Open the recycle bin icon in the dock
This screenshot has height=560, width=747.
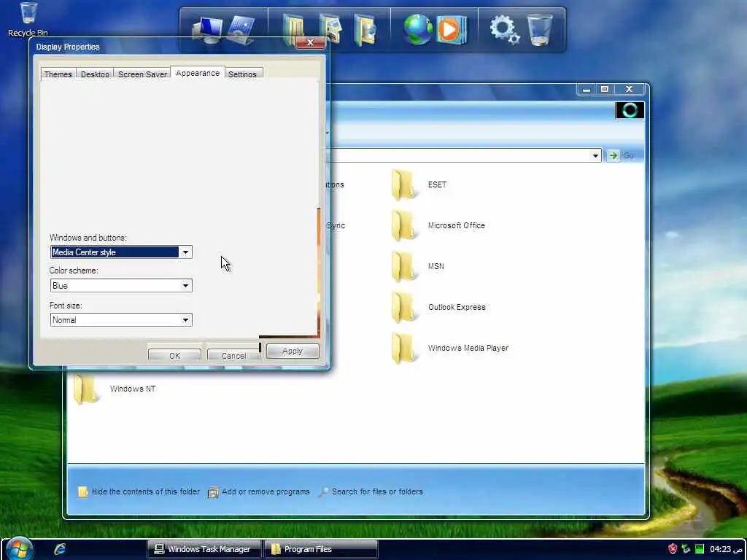point(540,29)
